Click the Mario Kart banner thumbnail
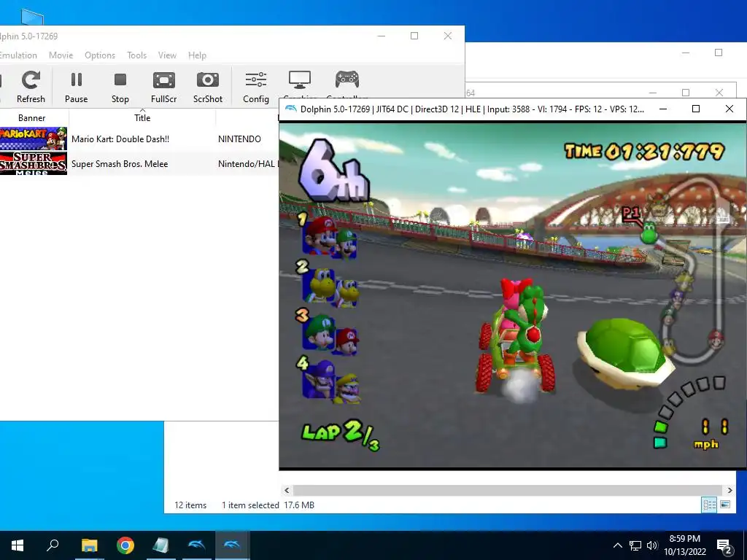This screenshot has width=747, height=560. coord(34,139)
